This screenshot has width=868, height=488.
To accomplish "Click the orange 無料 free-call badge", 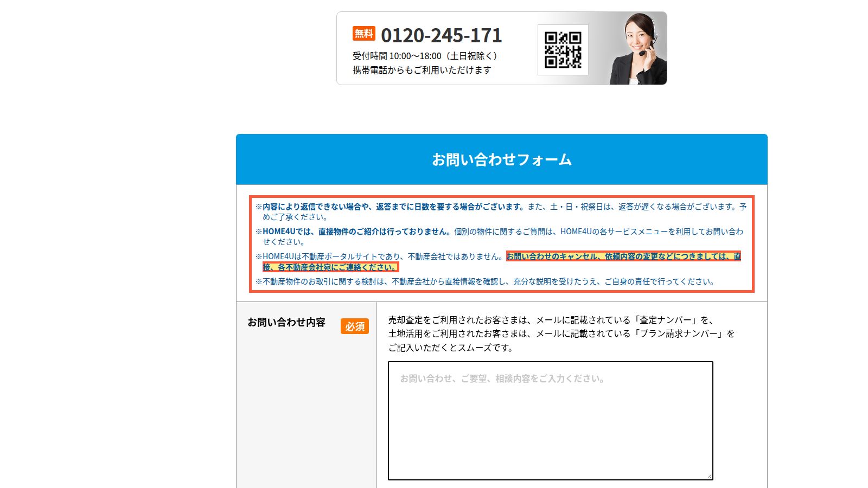I will (x=363, y=33).
